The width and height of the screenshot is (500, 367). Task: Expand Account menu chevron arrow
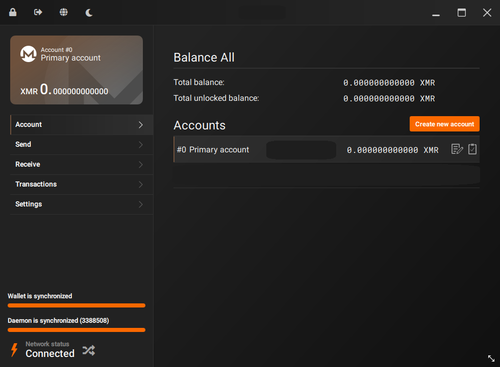coord(141,125)
